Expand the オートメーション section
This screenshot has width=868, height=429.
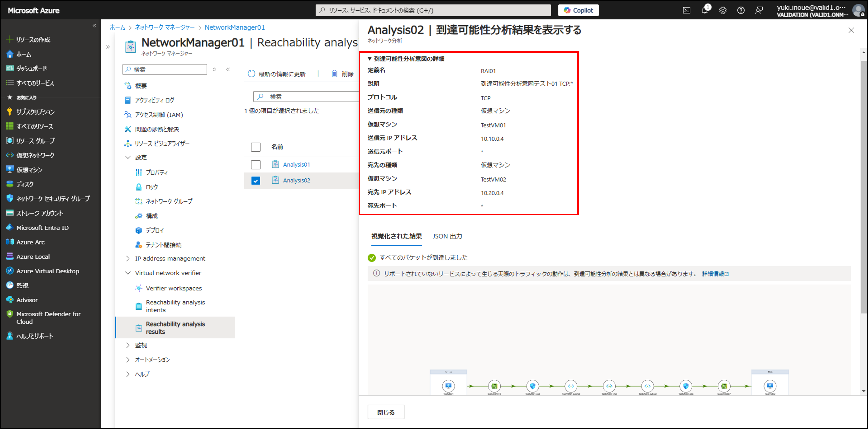pos(128,360)
